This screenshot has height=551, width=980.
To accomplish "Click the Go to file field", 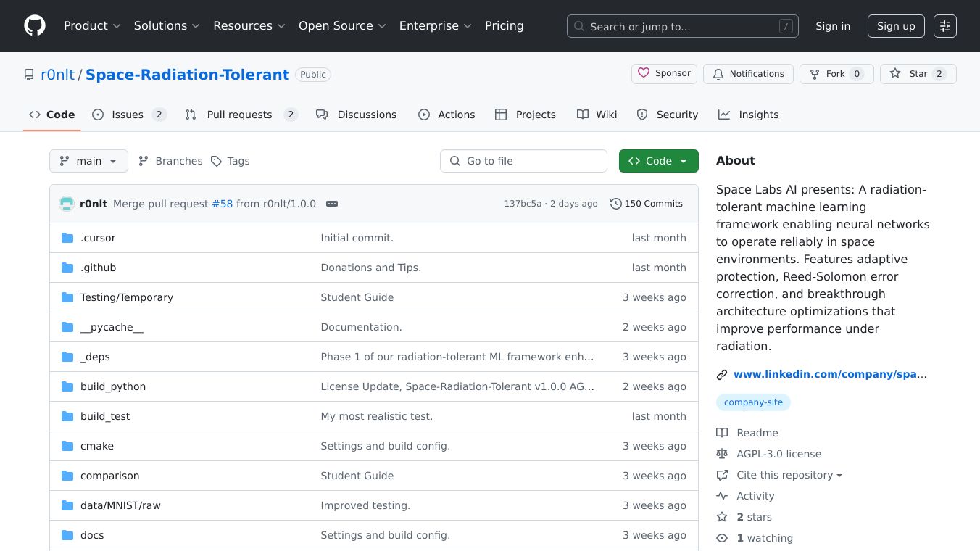I will (x=523, y=161).
